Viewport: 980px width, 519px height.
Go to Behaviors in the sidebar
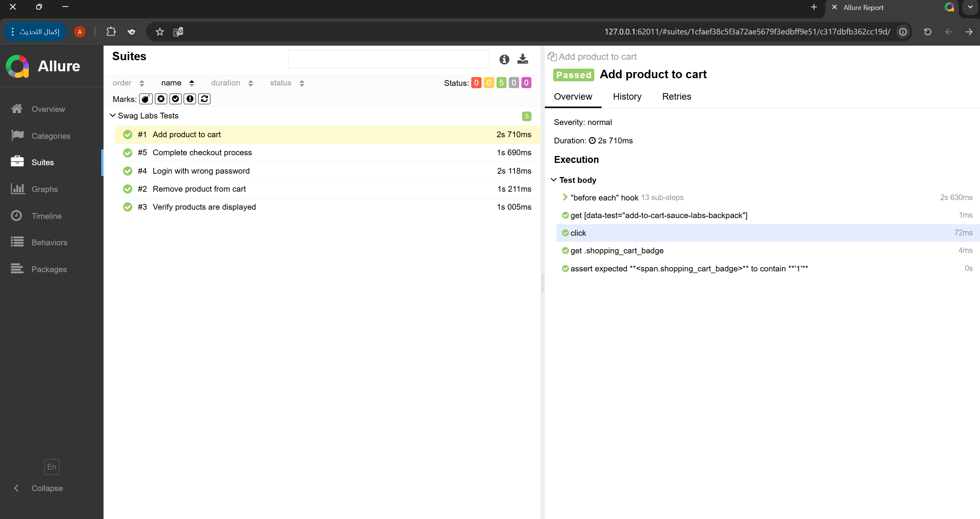[49, 242]
